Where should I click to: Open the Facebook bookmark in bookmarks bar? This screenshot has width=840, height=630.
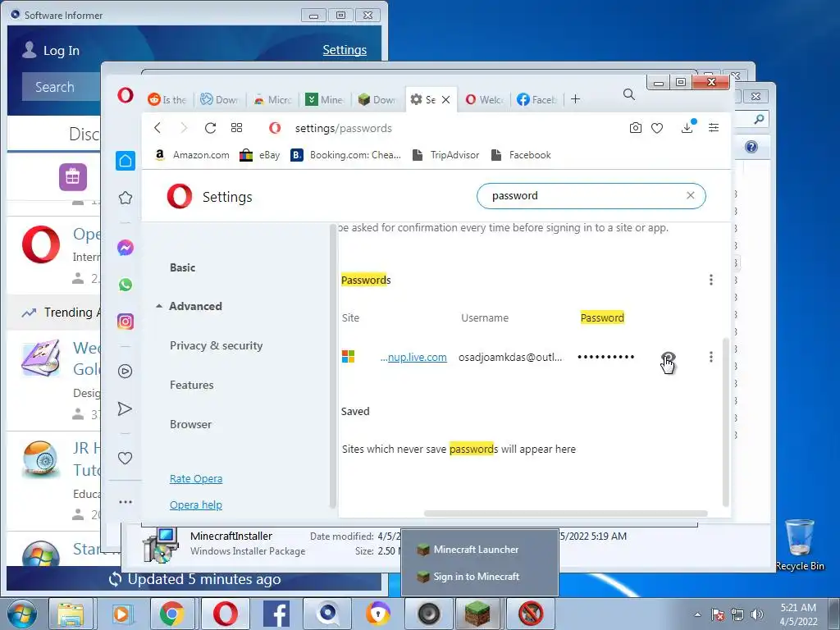(x=521, y=155)
